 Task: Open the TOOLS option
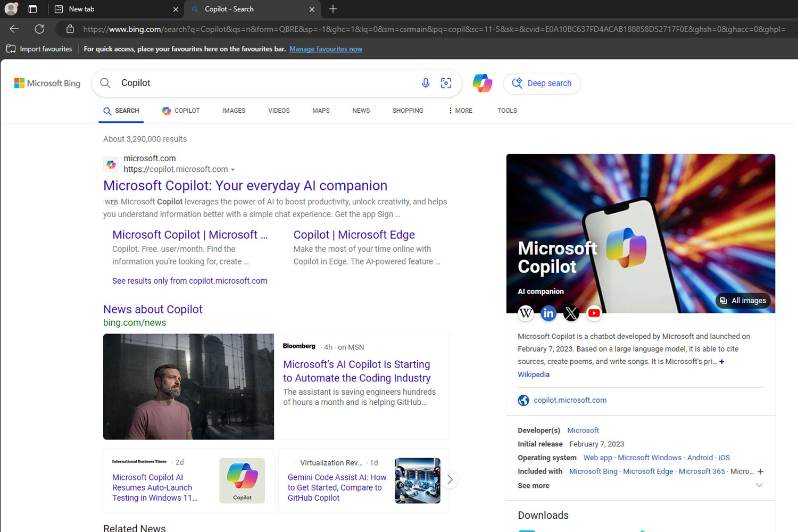(507, 111)
